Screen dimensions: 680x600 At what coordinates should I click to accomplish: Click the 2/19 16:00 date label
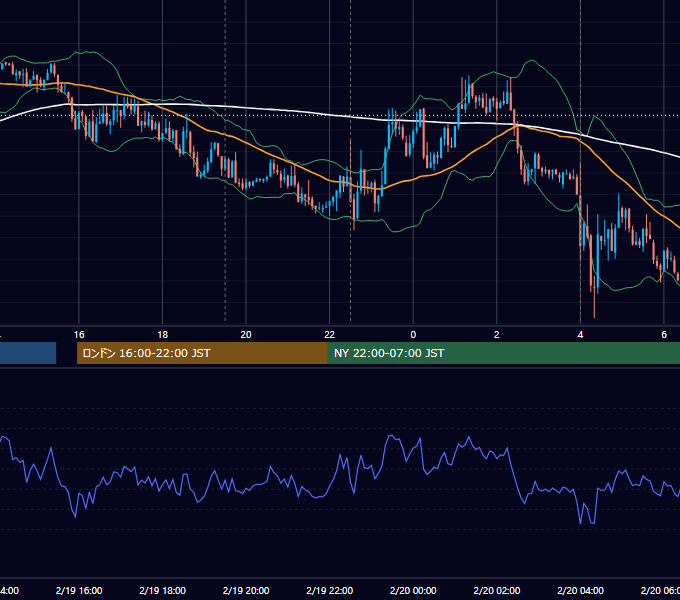coord(79,590)
